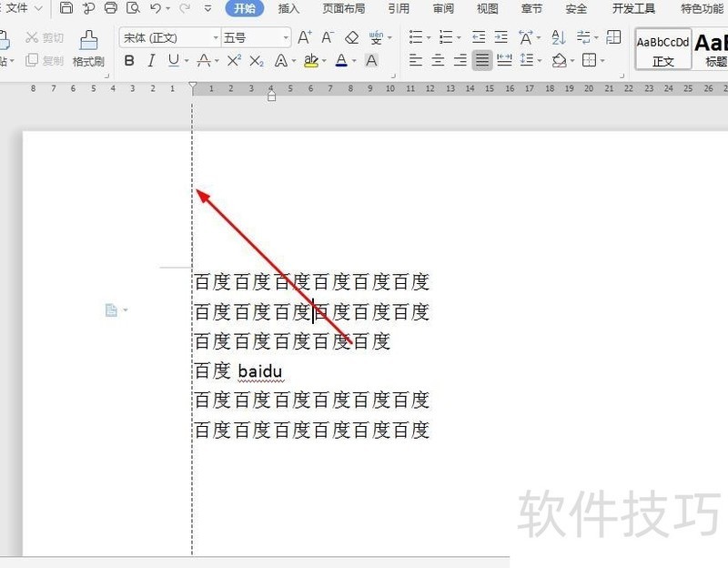Screen dimensions: 728x568
Task: Click the increase indent icon
Action: [500, 37]
